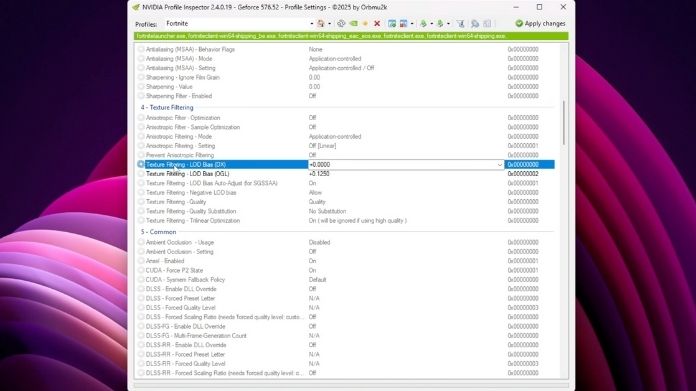Remove application from profile icon
696x391 pixels.
pos(403,24)
